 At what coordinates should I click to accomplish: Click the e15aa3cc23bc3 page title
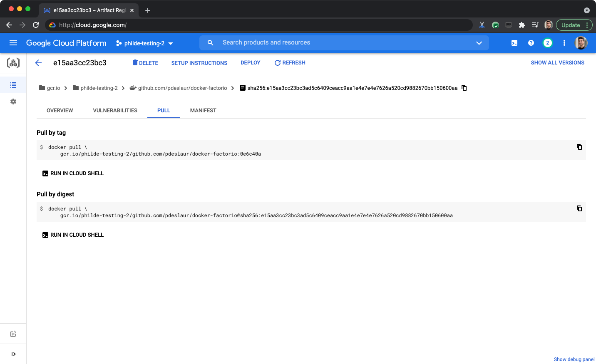tap(80, 63)
